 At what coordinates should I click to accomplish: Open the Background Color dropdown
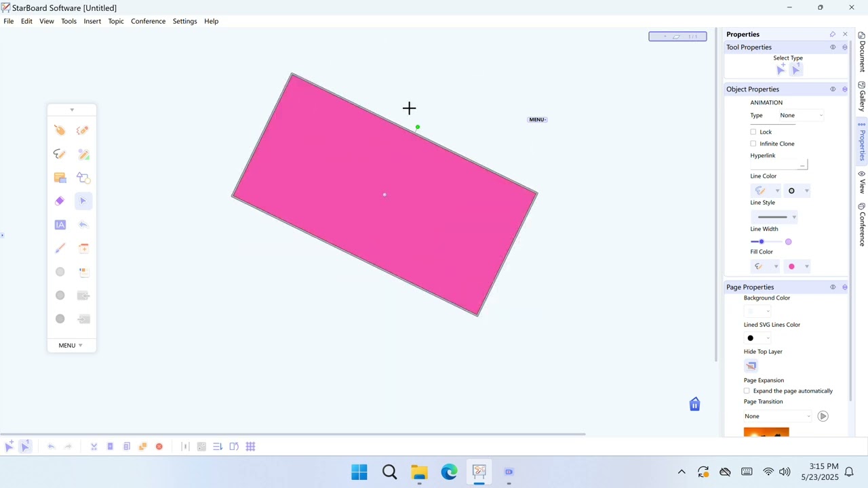click(757, 311)
